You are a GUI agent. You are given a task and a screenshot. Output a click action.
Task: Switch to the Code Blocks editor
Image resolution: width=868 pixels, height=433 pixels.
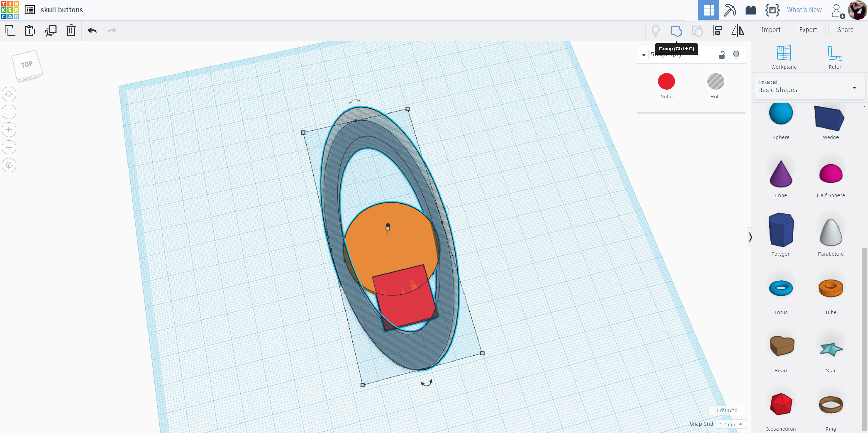(773, 10)
